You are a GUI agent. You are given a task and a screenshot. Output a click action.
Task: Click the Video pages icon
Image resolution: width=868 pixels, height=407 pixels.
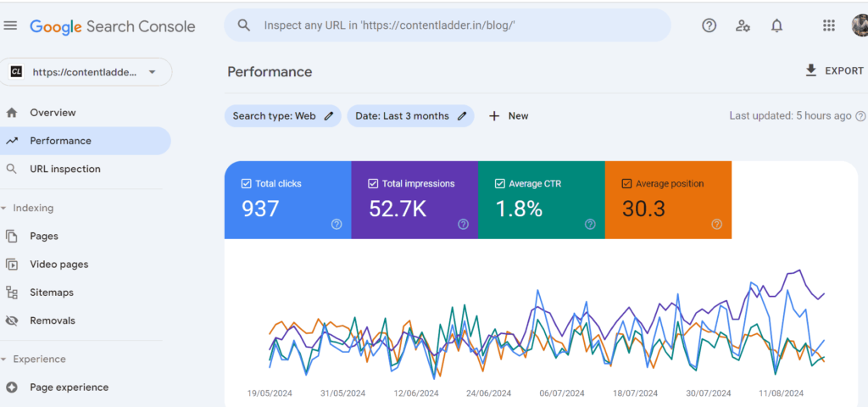[x=11, y=265]
